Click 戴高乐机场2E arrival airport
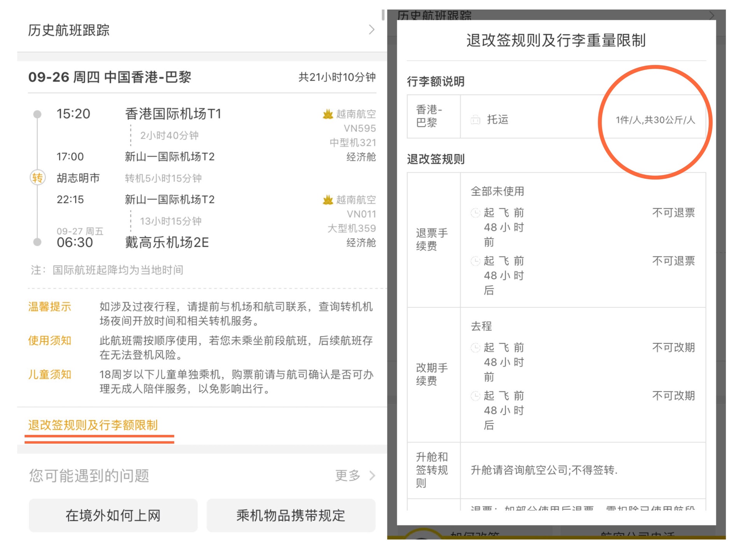747x560 pixels. pos(167,243)
